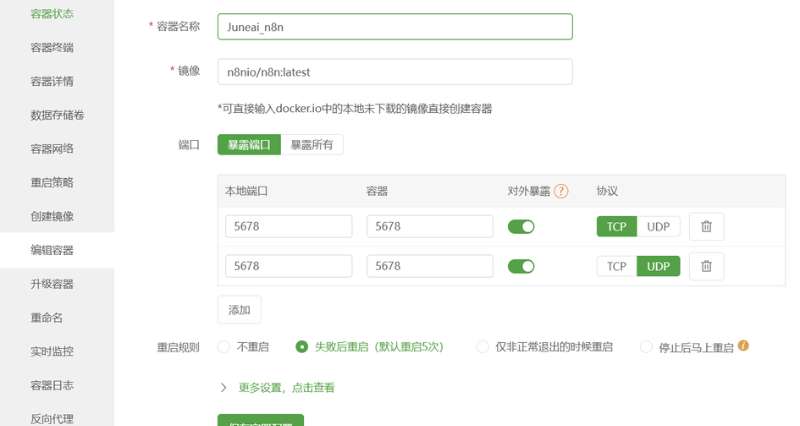This screenshot has width=800, height=426.
Task: Choose 停止后马上重启 restart rule
Action: tap(687, 347)
